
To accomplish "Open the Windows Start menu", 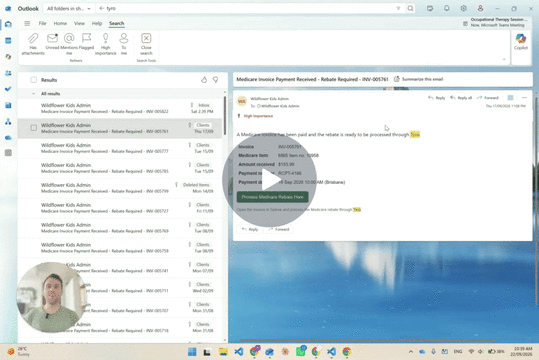I will pyautogui.click(x=192, y=351).
